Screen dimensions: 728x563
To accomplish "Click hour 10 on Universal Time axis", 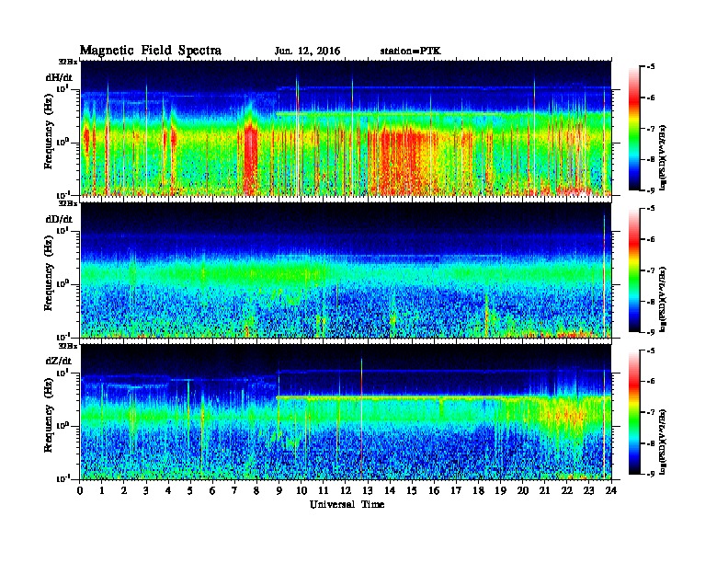I will [301, 490].
